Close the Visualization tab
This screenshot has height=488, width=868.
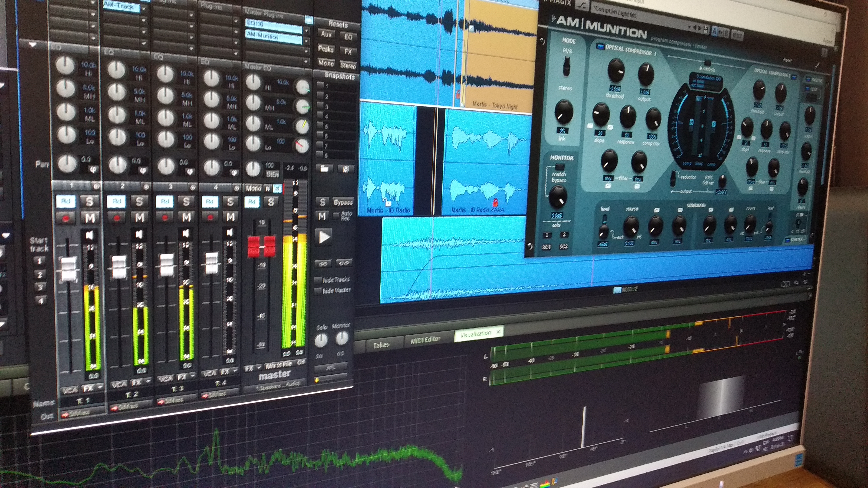498,332
